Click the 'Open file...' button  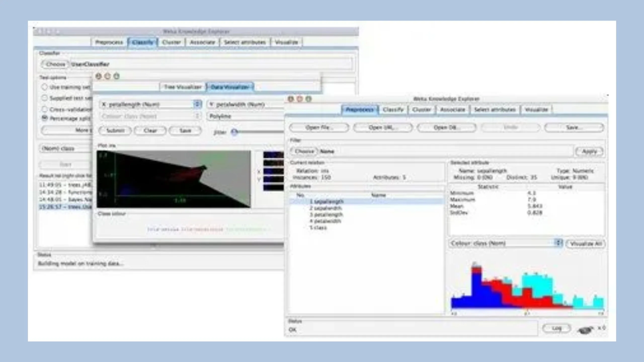pos(319,127)
